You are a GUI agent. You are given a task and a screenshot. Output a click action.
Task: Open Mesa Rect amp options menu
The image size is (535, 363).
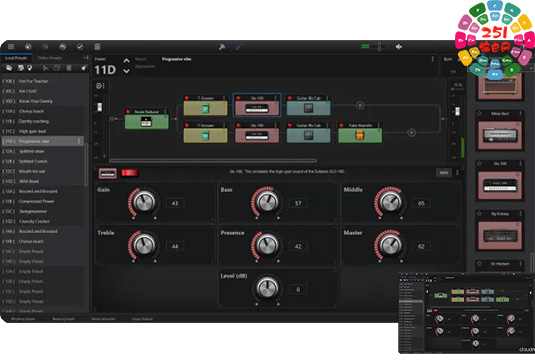point(520,113)
